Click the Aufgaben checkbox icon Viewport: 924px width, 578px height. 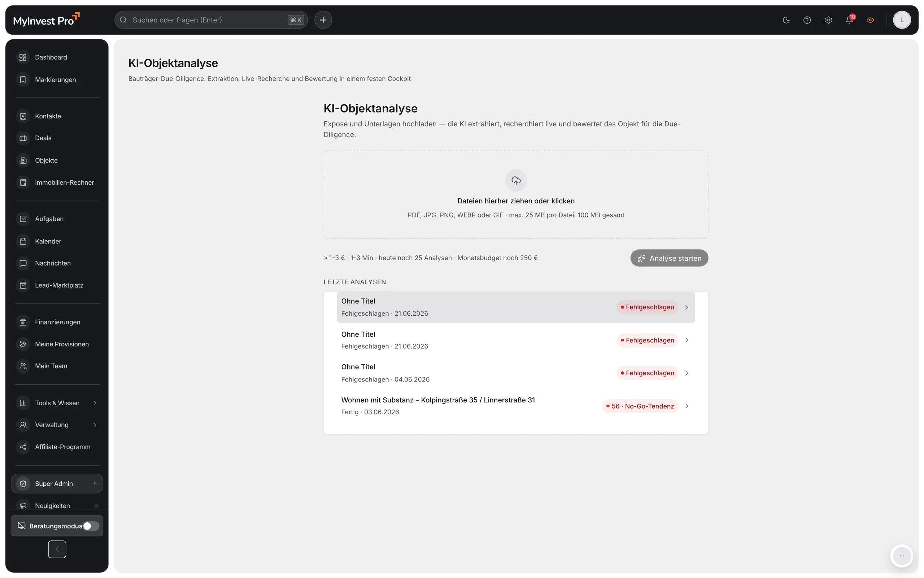(x=23, y=219)
